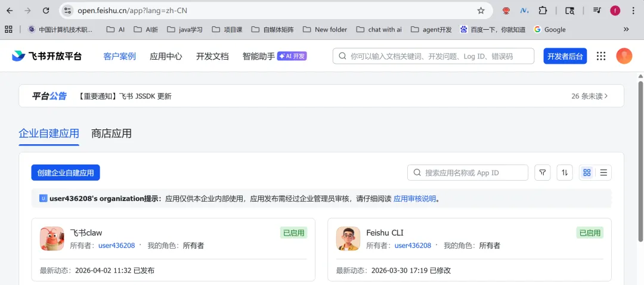This screenshot has width=644, height=285.
Task: Open the agent开发 bookmark folder
Action: pyautogui.click(x=431, y=29)
